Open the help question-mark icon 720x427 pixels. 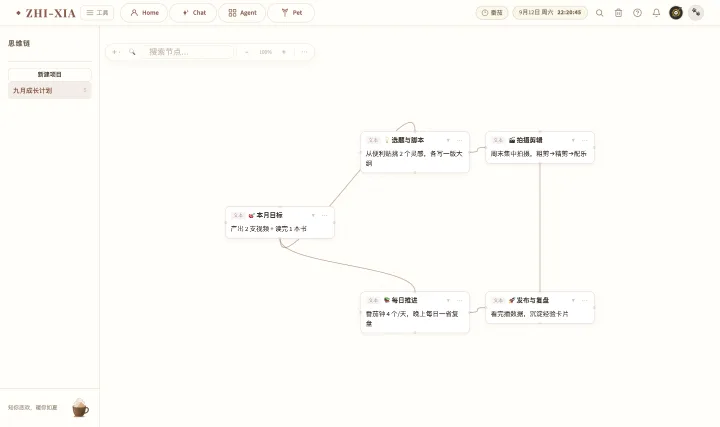tap(637, 13)
